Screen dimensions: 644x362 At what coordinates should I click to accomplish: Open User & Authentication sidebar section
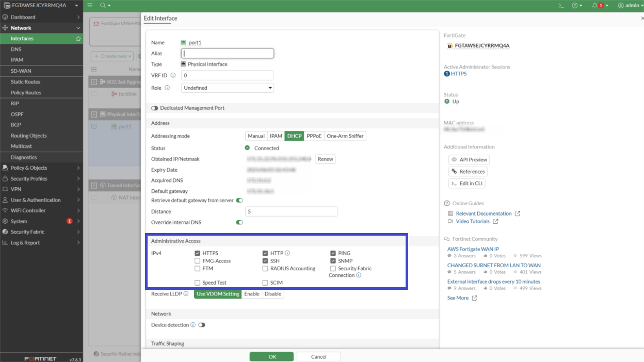point(41,200)
